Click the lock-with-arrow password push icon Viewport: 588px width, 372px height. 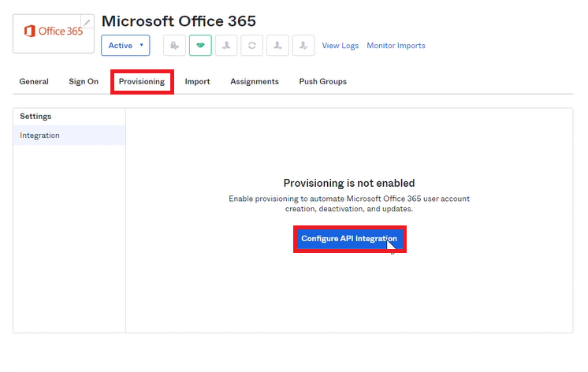pyautogui.click(x=174, y=46)
